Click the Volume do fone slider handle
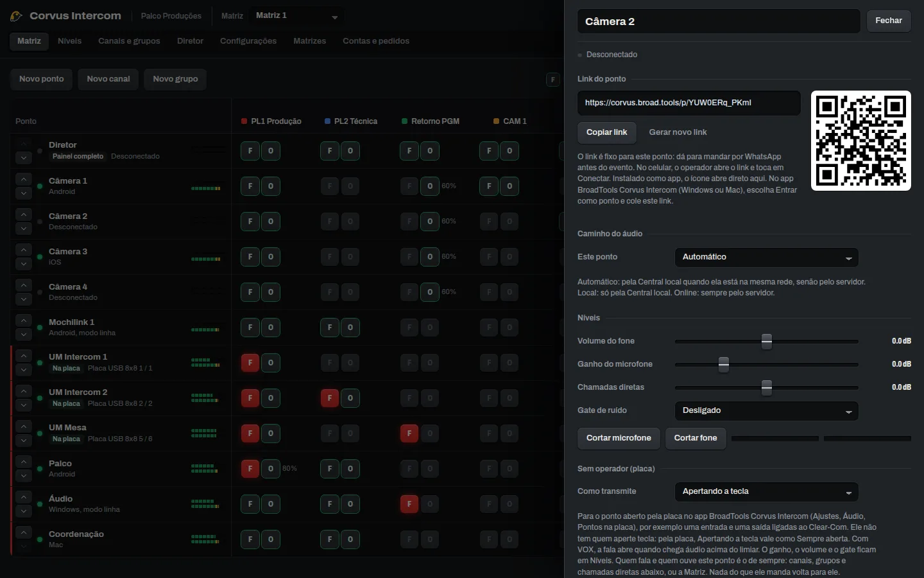Image resolution: width=924 pixels, height=578 pixels. point(767,341)
